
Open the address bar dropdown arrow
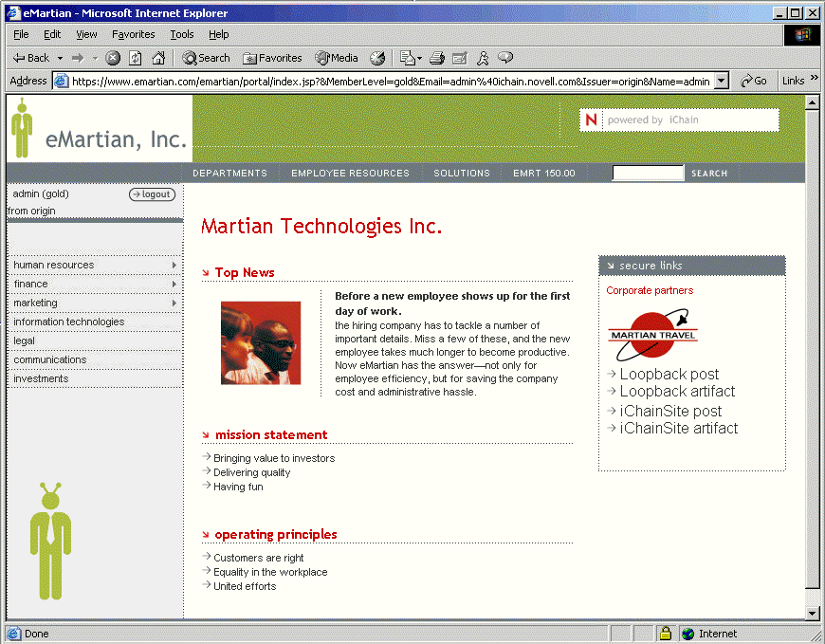[x=722, y=81]
